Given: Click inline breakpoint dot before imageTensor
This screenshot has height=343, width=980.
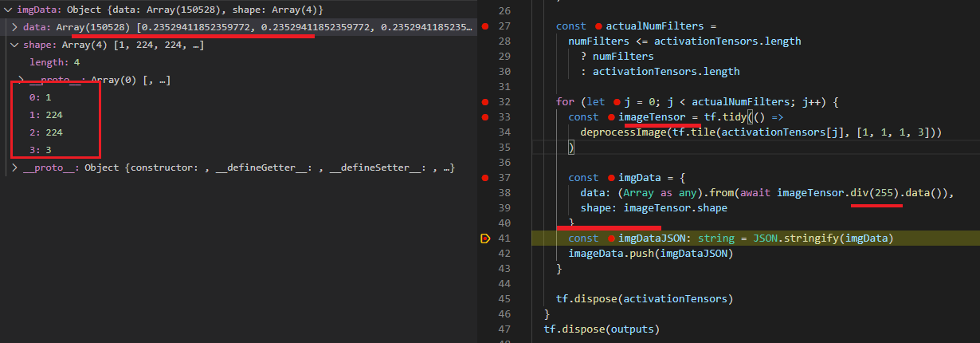Looking at the screenshot, I should [x=611, y=117].
